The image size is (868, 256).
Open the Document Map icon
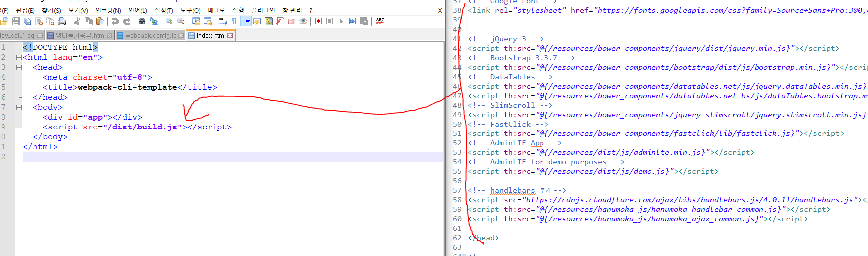pyautogui.click(x=269, y=21)
